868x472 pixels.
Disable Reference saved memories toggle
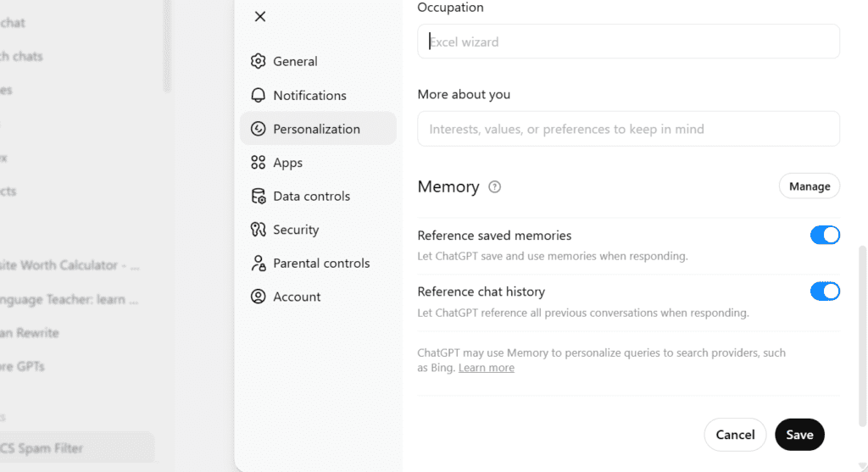tap(825, 236)
